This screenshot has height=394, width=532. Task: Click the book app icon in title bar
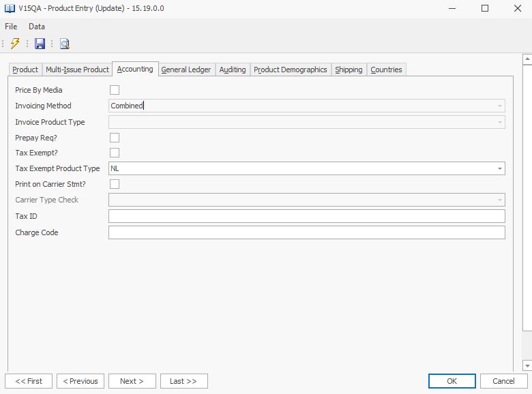point(10,8)
